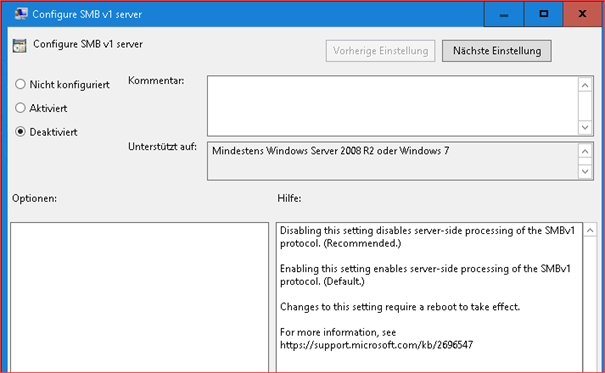This screenshot has height=373, width=605.
Task: Click the title bar policy icon
Action: click(21, 14)
